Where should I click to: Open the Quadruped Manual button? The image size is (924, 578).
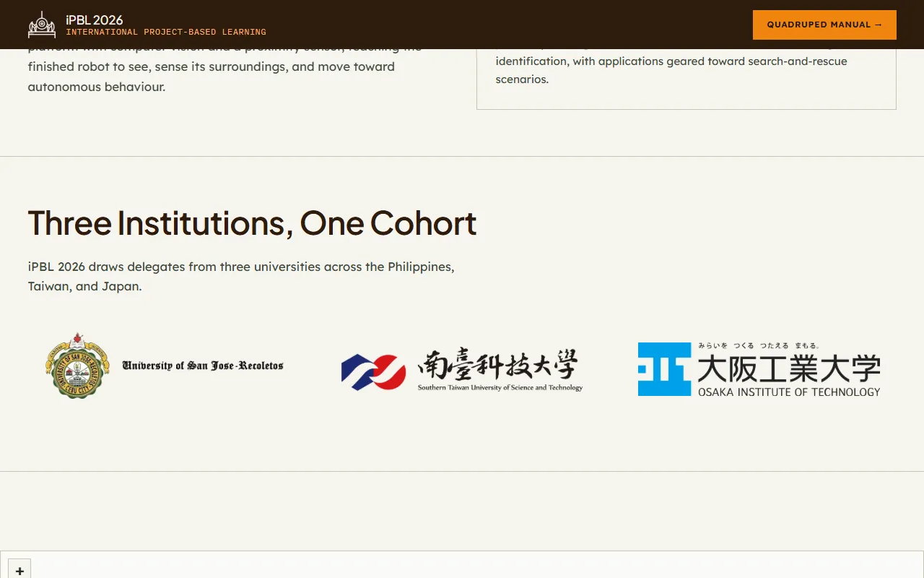tap(824, 25)
